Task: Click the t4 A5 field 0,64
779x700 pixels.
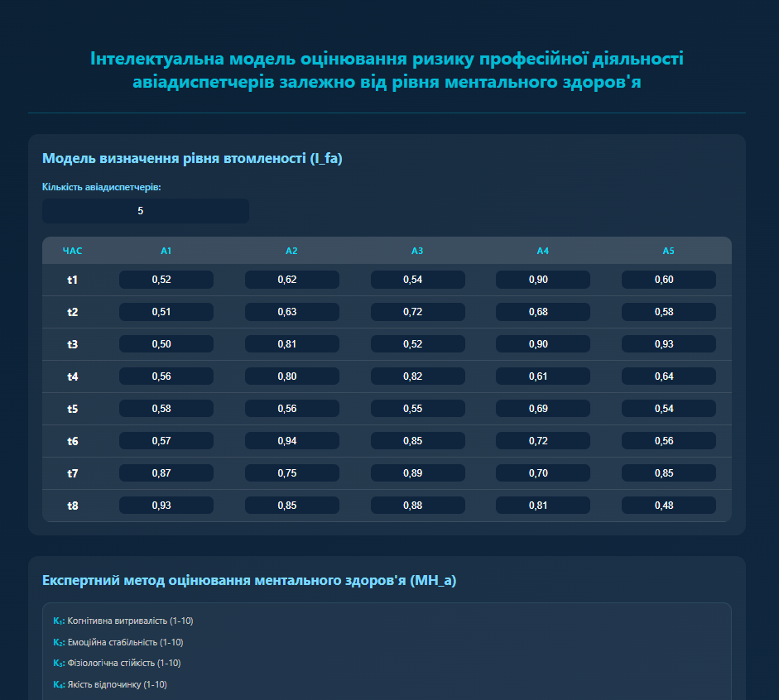Action: 669,376
